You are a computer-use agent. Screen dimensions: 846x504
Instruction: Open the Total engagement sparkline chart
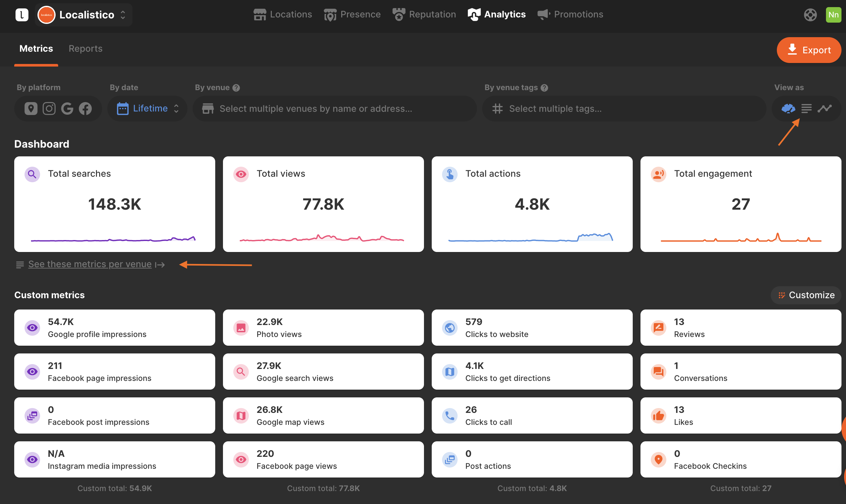[x=741, y=237]
